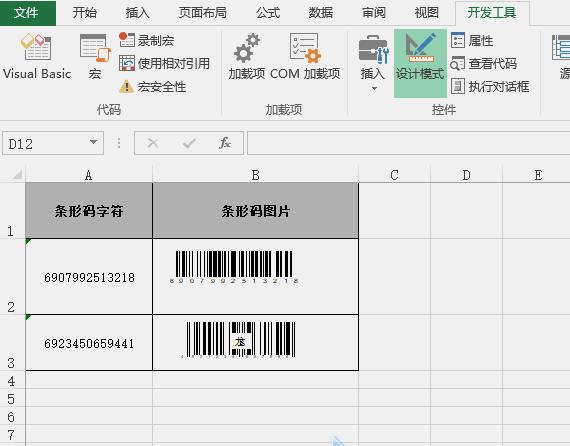The width and height of the screenshot is (570, 446).
Task: Select row 2 header
Action: 12,277
